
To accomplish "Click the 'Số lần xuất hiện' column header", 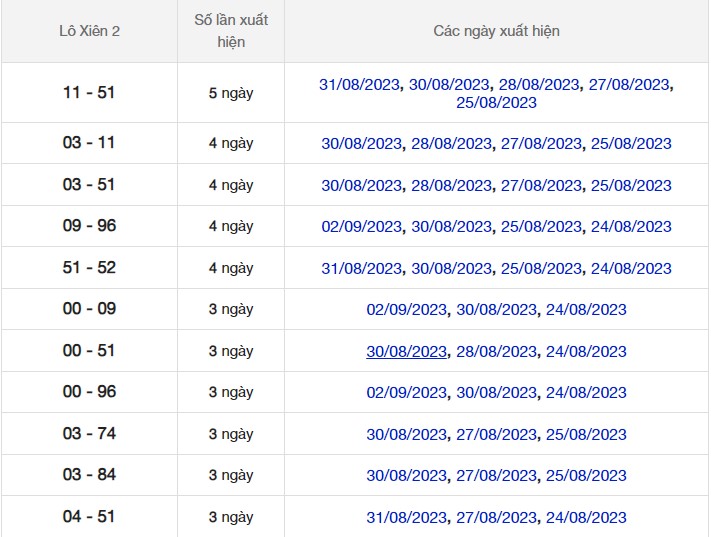I will click(x=231, y=31).
